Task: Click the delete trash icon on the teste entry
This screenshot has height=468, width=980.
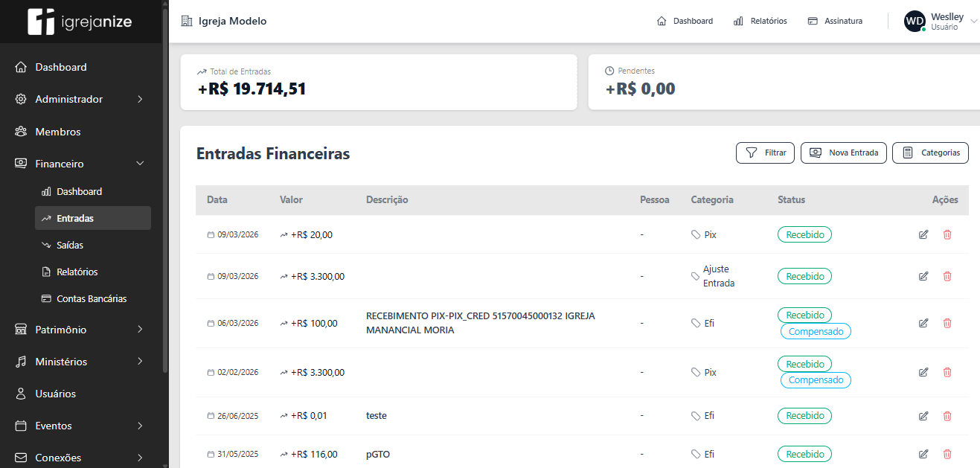Action: point(947,416)
